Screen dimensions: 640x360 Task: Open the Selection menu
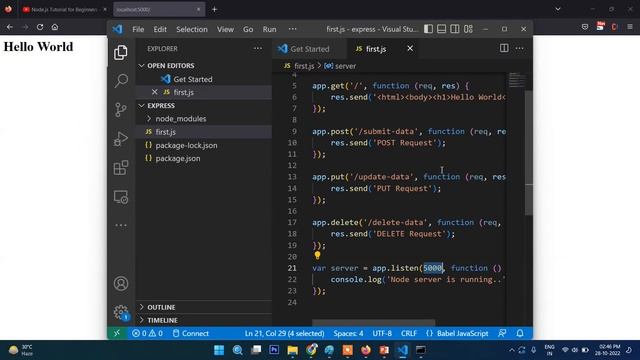(x=191, y=29)
